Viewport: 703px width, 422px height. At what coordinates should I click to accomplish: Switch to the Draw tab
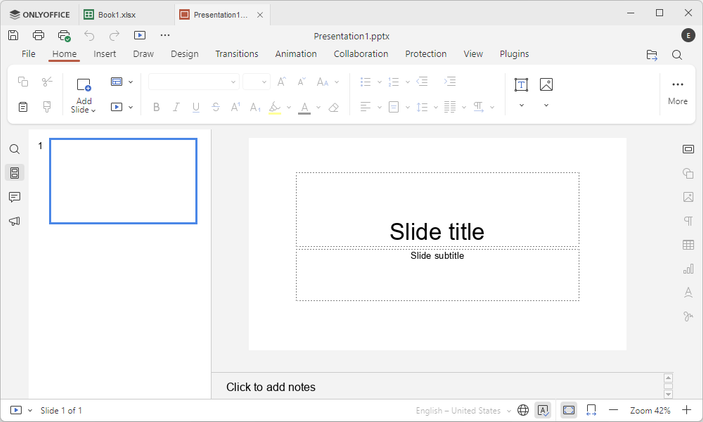[x=143, y=54]
